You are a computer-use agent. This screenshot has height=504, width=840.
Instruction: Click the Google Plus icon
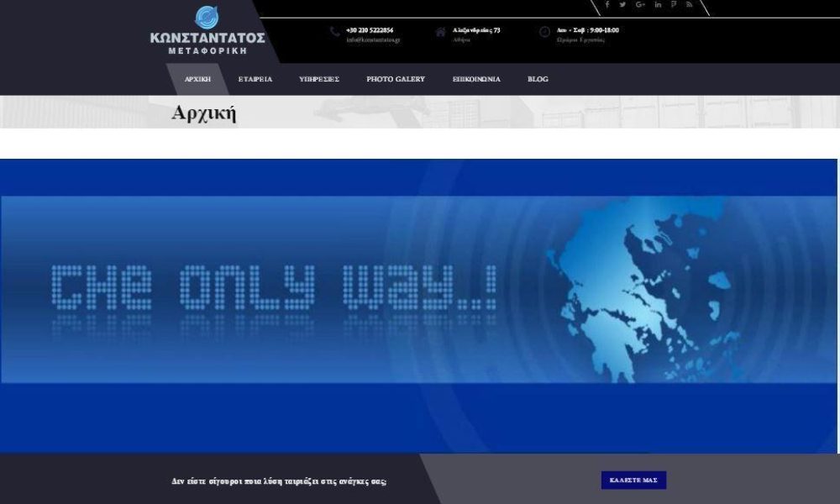(640, 5)
